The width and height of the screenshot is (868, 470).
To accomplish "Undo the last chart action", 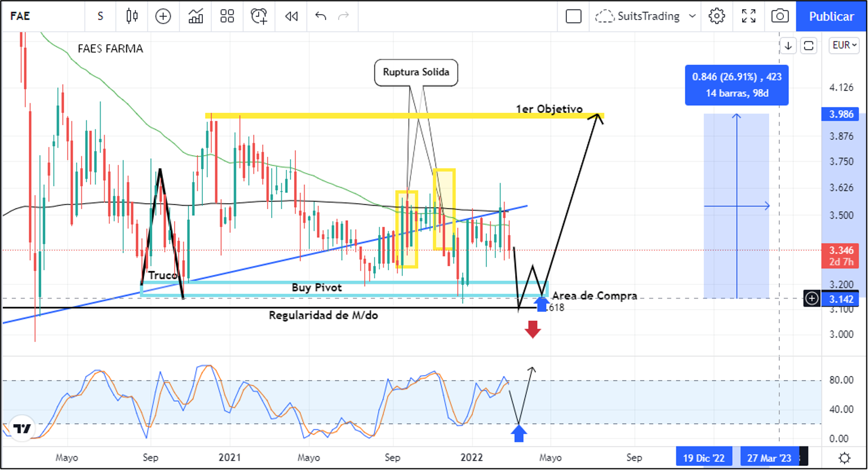I will [321, 16].
